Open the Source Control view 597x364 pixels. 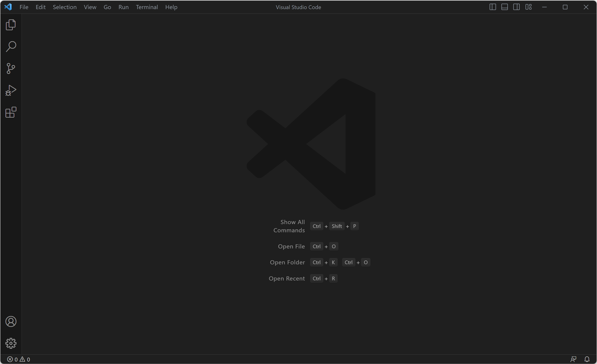tap(11, 68)
